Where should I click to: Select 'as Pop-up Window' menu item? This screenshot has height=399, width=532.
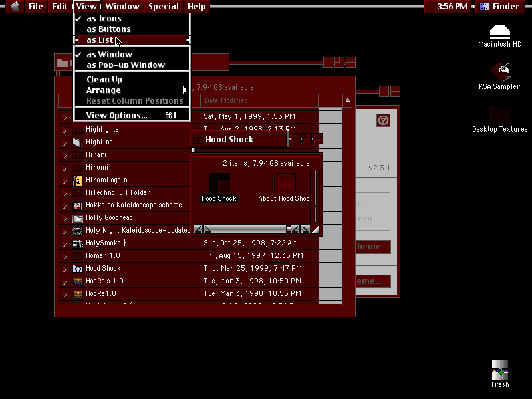132,65
